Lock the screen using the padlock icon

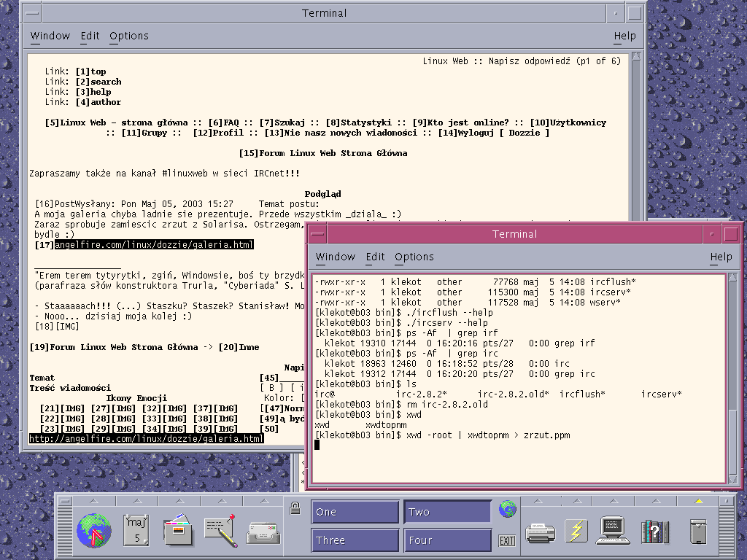(x=295, y=508)
